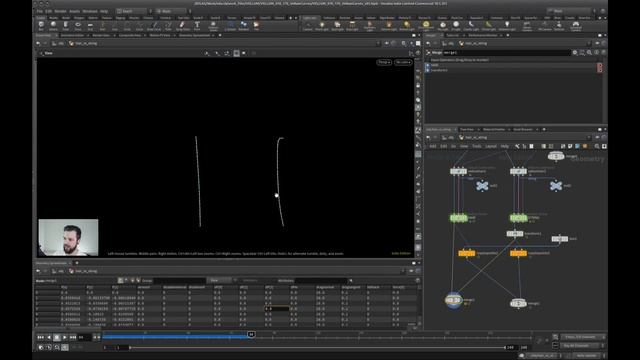The height and width of the screenshot is (360, 640).
Task: Open the network editor Layout menu
Action: tap(491, 146)
